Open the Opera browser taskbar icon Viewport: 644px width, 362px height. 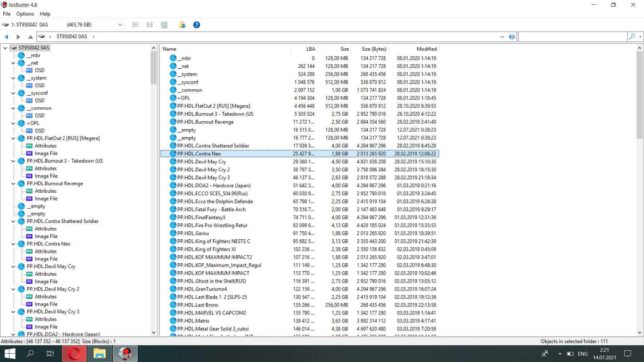74,354
